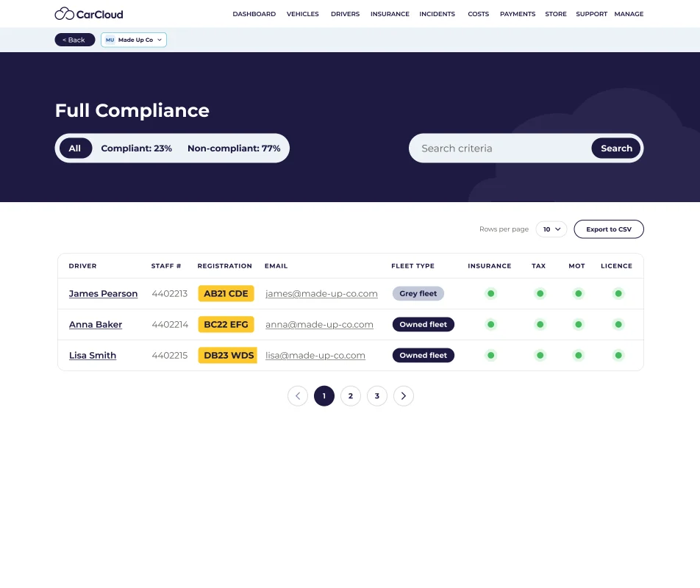Screen dimensions: 700x588
Task: Click registration plate BC22 EFG
Action: point(226,324)
